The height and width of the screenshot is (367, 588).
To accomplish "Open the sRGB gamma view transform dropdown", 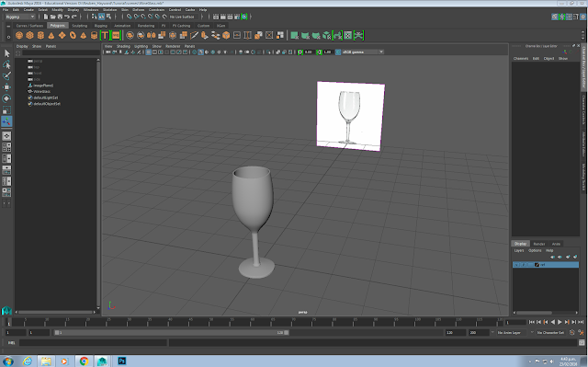I will point(363,52).
